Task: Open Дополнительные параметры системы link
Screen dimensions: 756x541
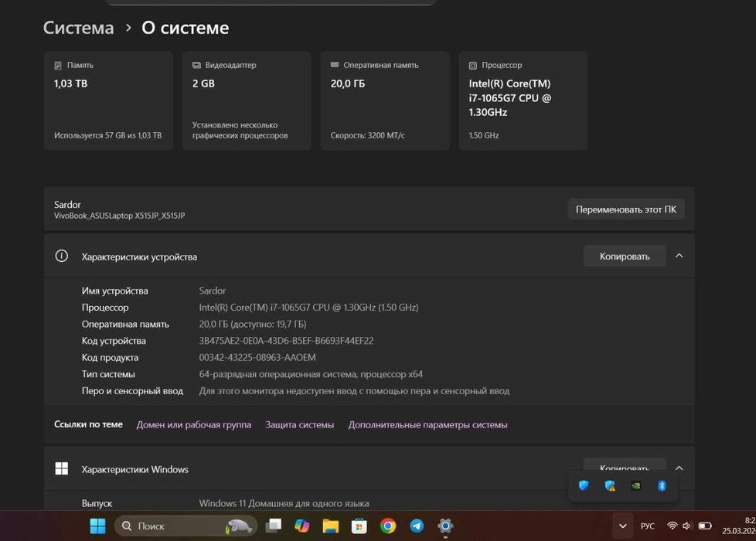Action: point(427,425)
